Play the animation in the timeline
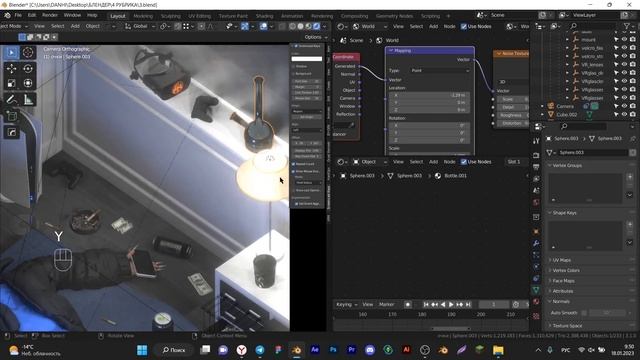The width and height of the screenshot is (640, 360). [451, 304]
